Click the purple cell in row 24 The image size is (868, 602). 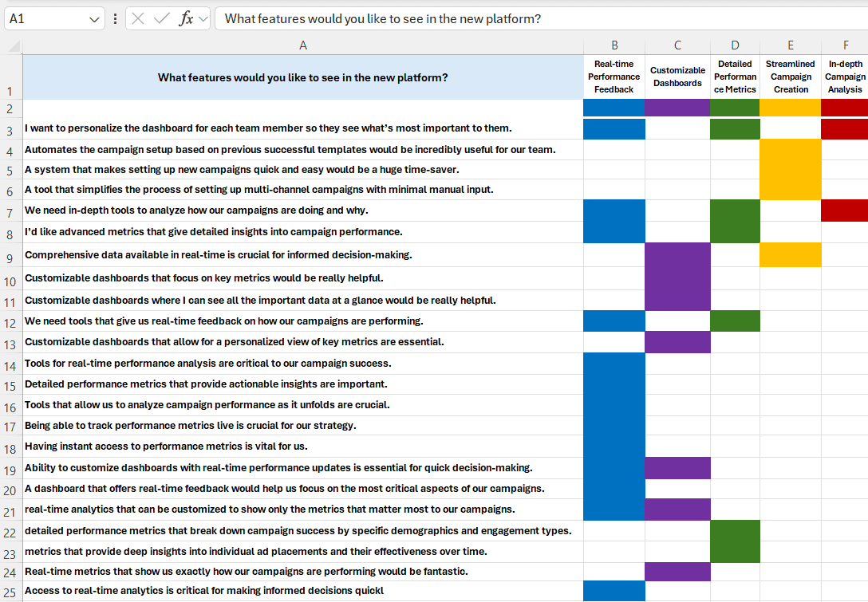point(677,572)
